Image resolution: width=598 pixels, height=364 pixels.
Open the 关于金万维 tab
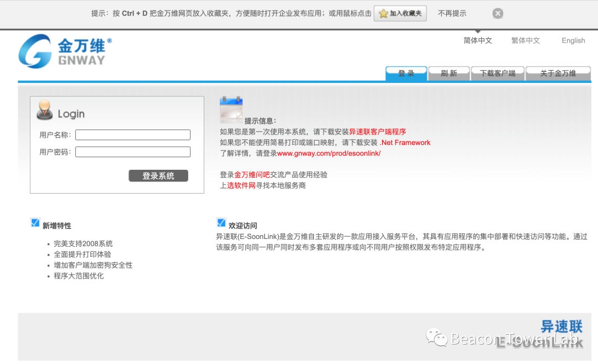[558, 73]
